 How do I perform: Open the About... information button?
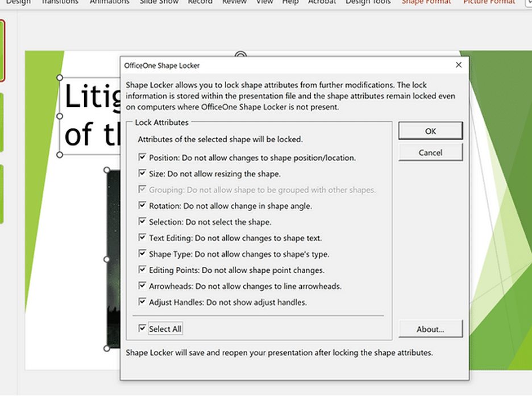click(430, 329)
